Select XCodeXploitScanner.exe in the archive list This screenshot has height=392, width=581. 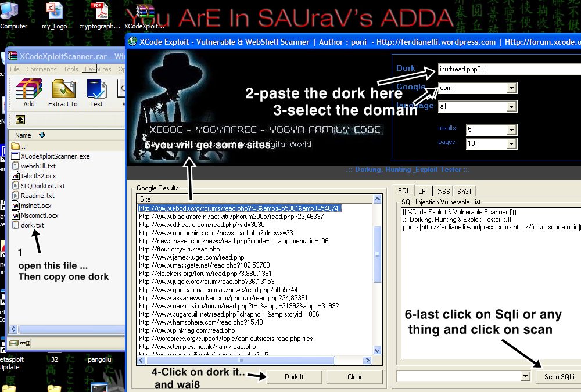click(51, 156)
